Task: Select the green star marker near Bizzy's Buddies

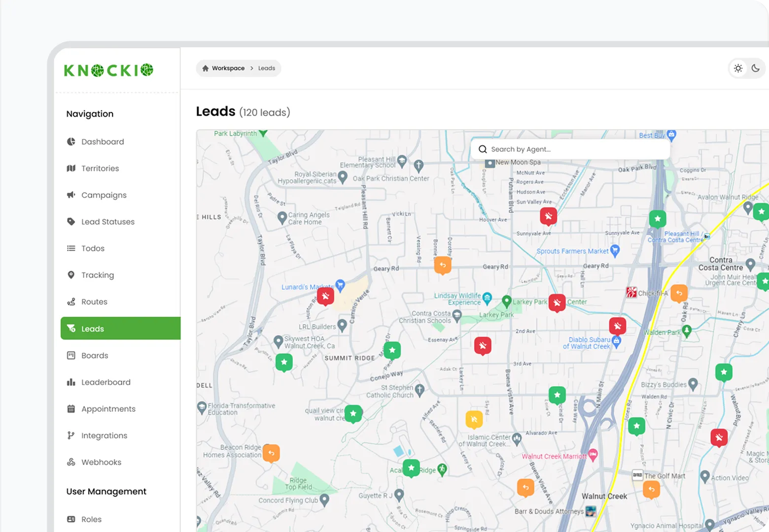Action: tap(724, 372)
